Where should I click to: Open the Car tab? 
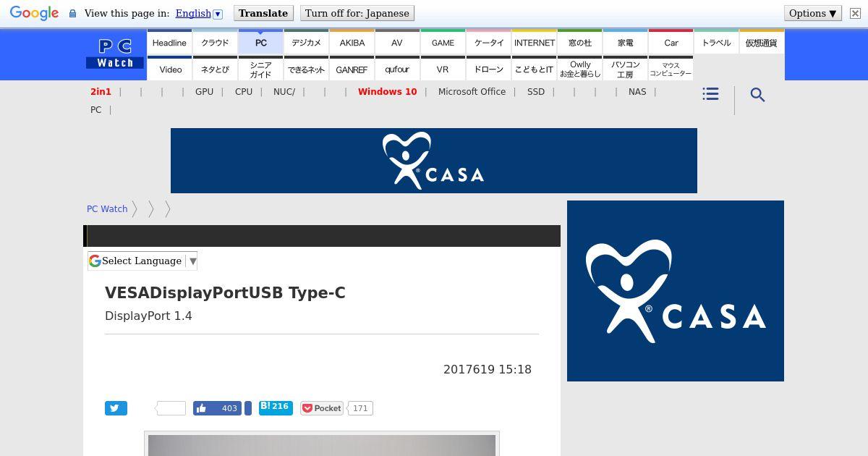(x=671, y=42)
